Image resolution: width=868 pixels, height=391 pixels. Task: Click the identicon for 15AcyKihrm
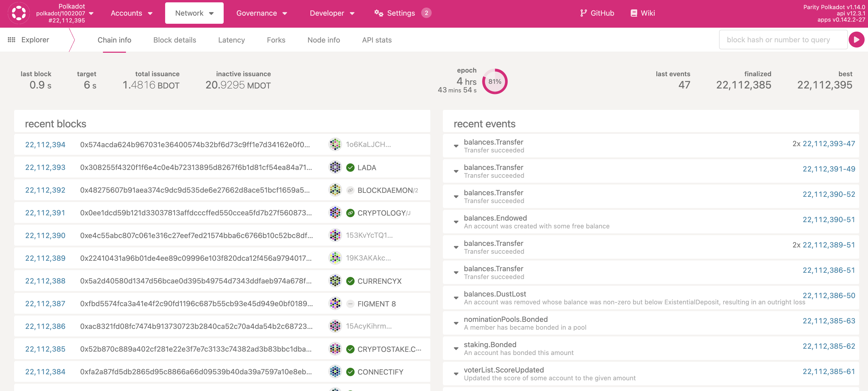[x=335, y=326]
